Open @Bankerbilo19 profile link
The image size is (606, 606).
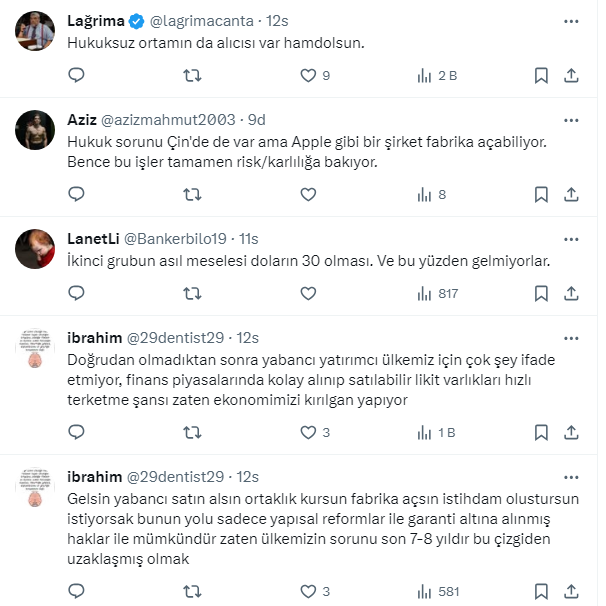[x=174, y=238]
